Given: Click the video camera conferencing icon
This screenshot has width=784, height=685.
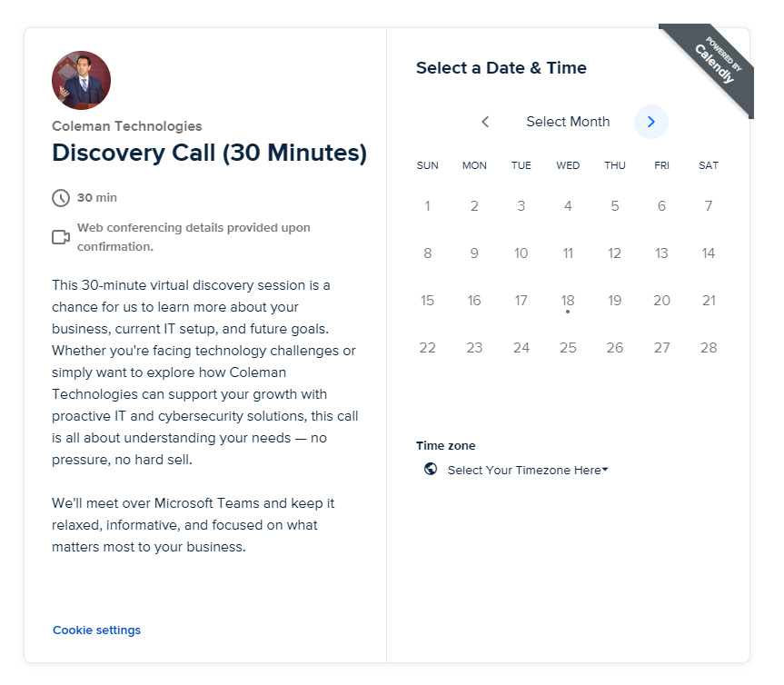Looking at the screenshot, I should [x=61, y=237].
